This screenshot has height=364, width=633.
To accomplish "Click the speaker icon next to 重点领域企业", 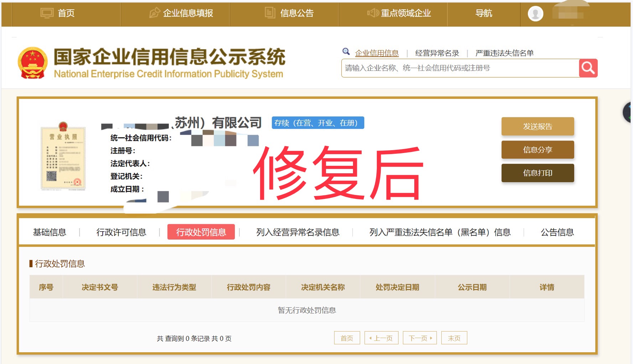I will 373,13.
